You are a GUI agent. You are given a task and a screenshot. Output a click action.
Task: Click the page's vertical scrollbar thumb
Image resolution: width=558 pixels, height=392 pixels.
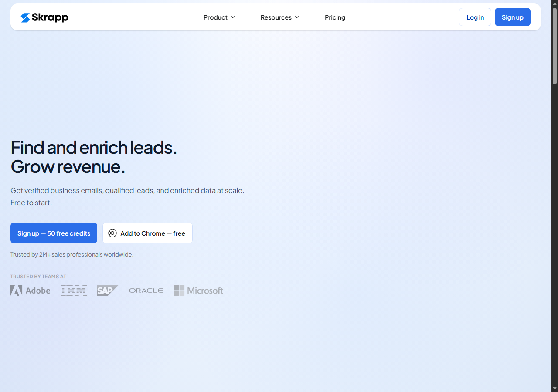(555, 46)
